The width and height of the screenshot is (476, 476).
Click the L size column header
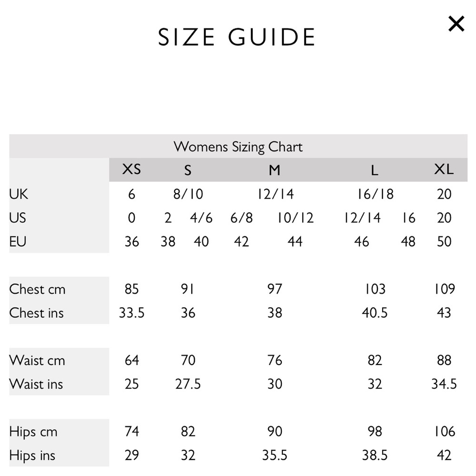click(x=375, y=170)
